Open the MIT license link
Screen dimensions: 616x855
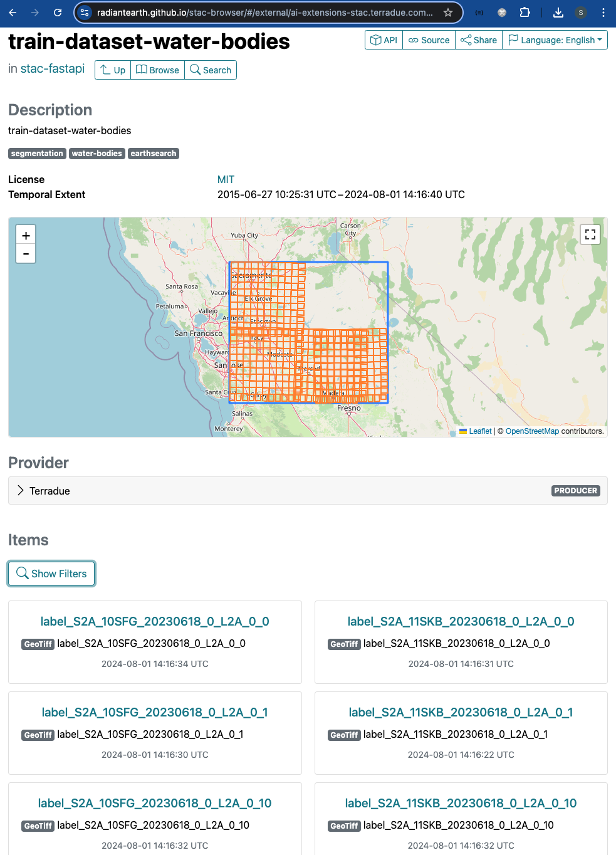pos(226,179)
